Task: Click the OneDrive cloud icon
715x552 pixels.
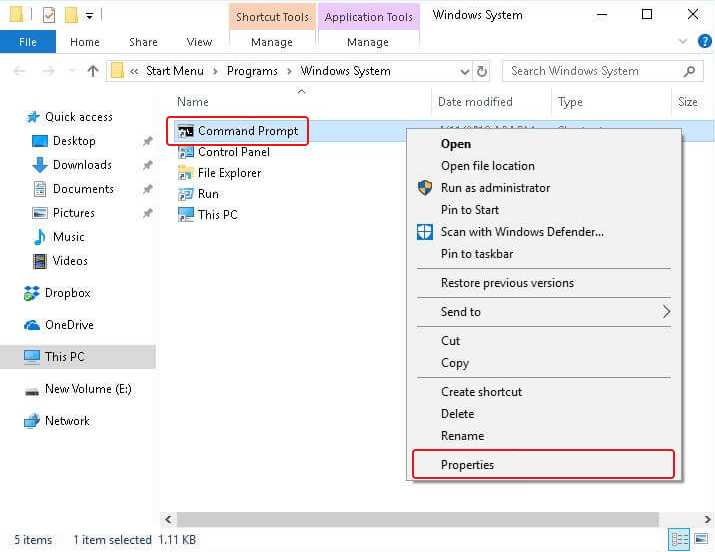Action: [31, 325]
